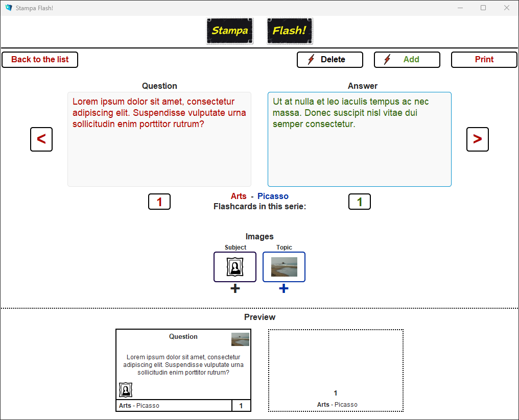
Task: Click the green answer number box
Action: click(360, 202)
